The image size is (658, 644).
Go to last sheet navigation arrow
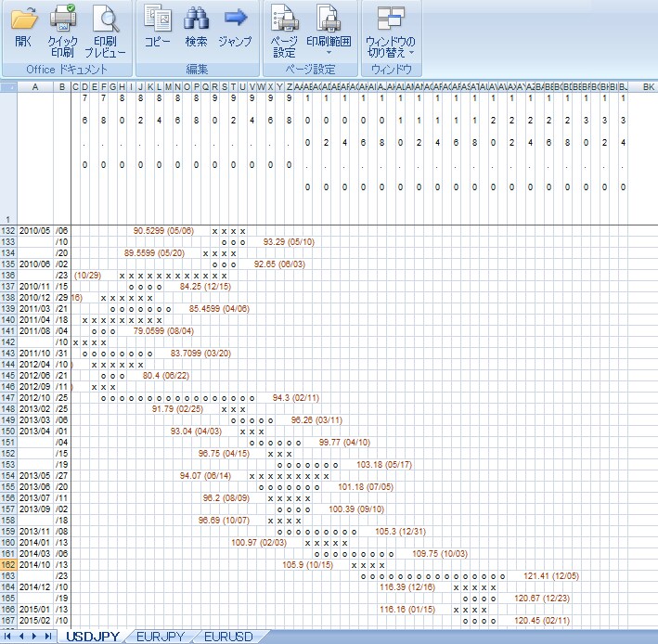pyautogui.click(x=48, y=636)
